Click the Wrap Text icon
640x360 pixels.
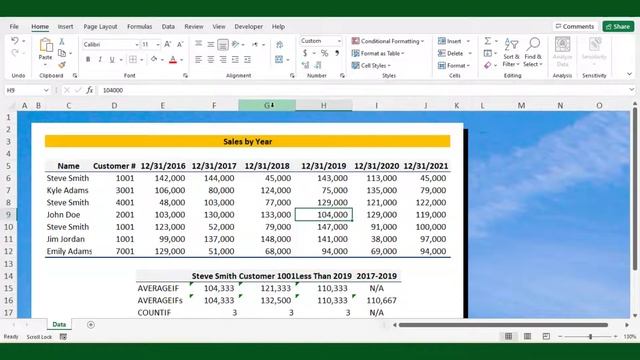pos(280,44)
